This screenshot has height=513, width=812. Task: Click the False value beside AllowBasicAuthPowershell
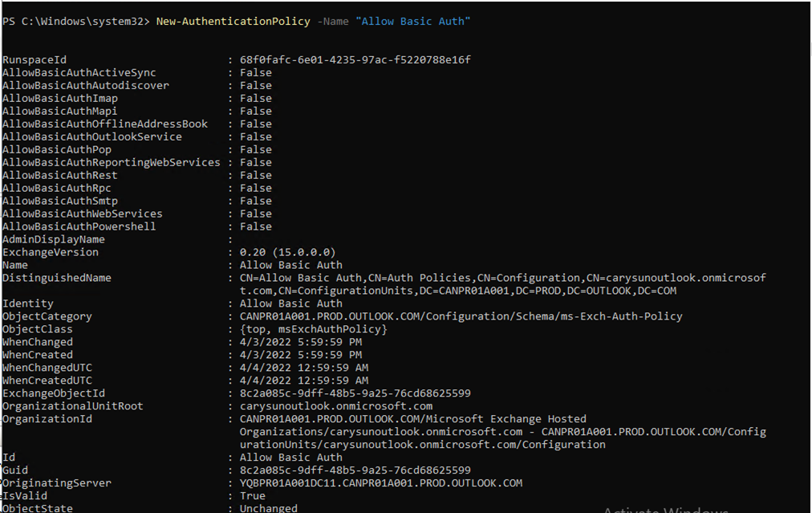pyautogui.click(x=255, y=227)
